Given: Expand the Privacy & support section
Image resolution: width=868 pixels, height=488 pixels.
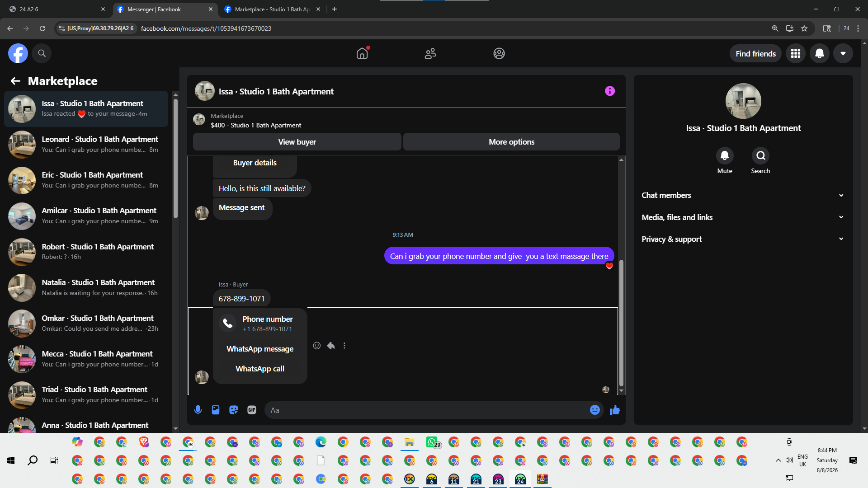Looking at the screenshot, I should (743, 239).
